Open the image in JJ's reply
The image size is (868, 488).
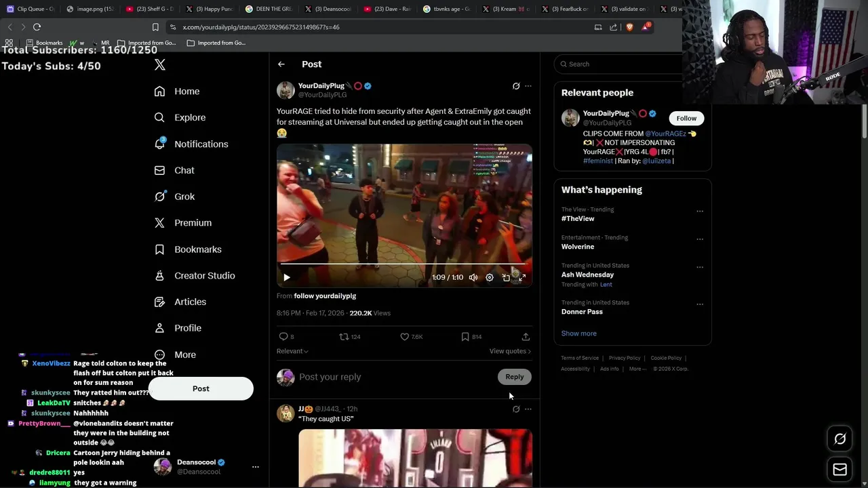[x=415, y=458]
